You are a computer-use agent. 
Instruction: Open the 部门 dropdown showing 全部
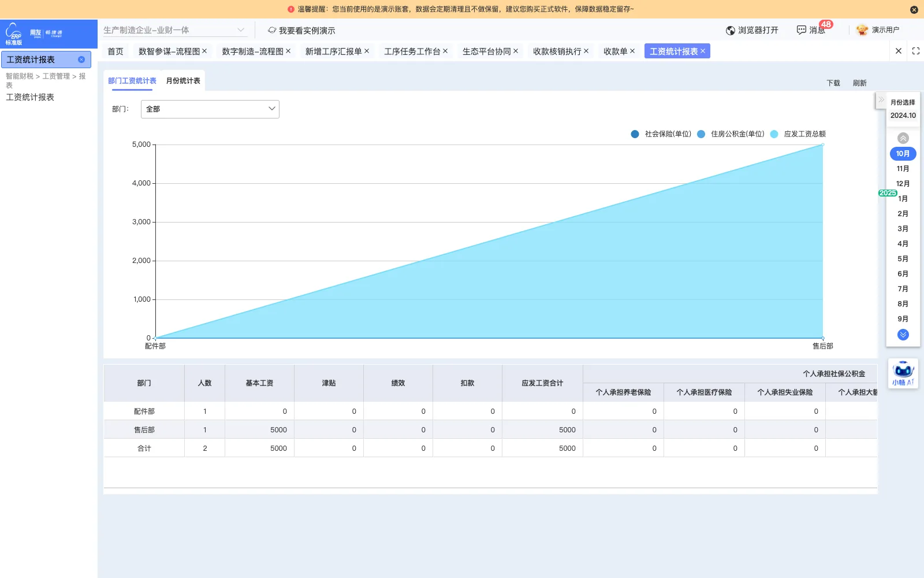pyautogui.click(x=210, y=109)
